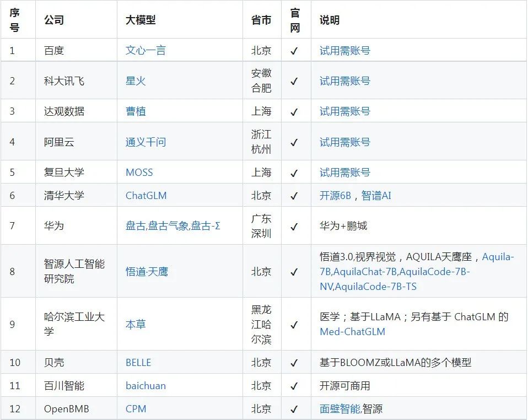Open the Aquila-7B link in row 8

[498, 257]
